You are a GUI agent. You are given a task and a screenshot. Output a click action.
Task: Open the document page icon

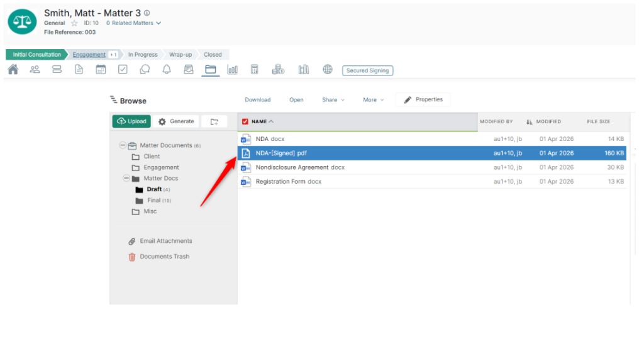79,69
